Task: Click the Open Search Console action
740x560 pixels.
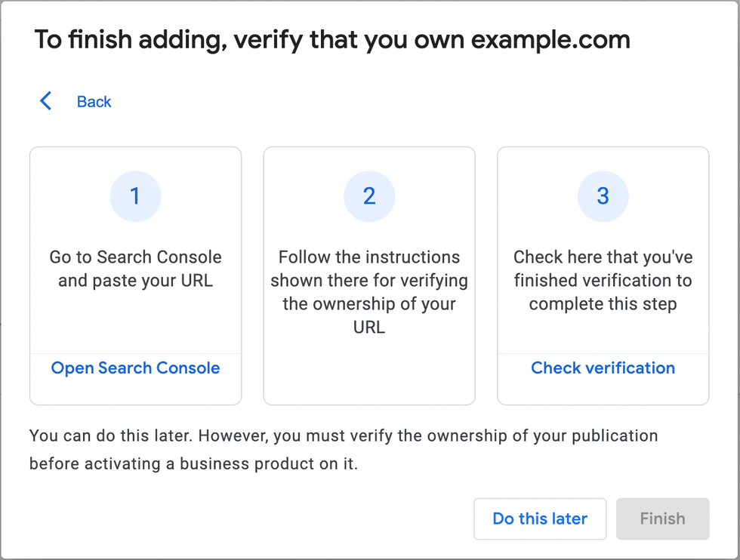Action: point(135,368)
